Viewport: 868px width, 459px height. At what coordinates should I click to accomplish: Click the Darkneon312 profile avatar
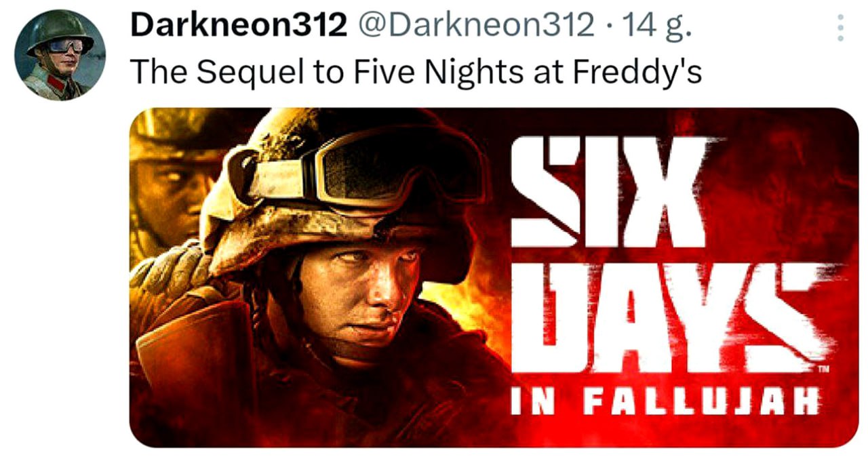tap(60, 55)
